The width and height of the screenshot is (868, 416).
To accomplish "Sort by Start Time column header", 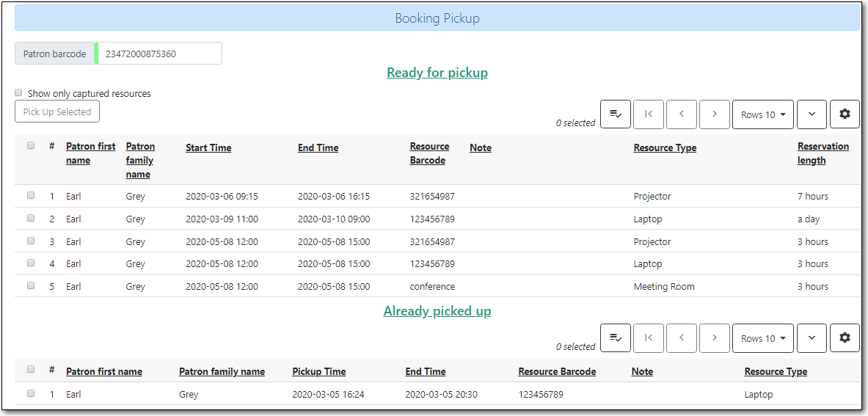I will [208, 147].
